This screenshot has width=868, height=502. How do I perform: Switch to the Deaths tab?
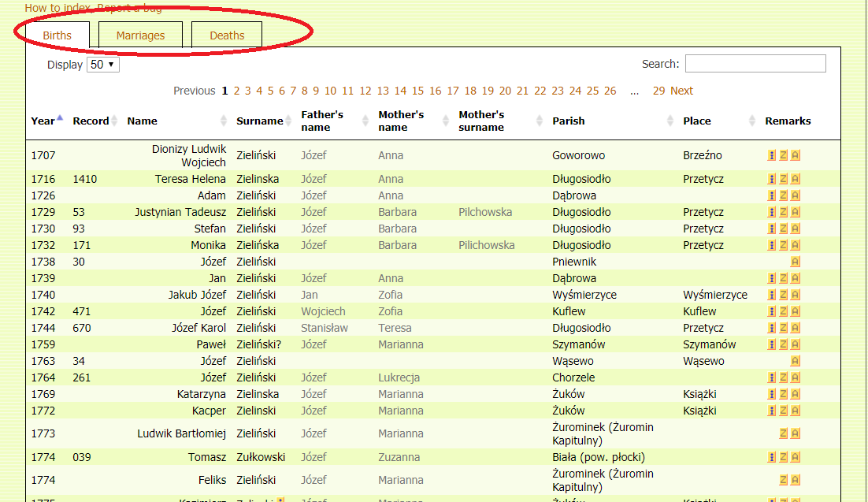pos(227,35)
